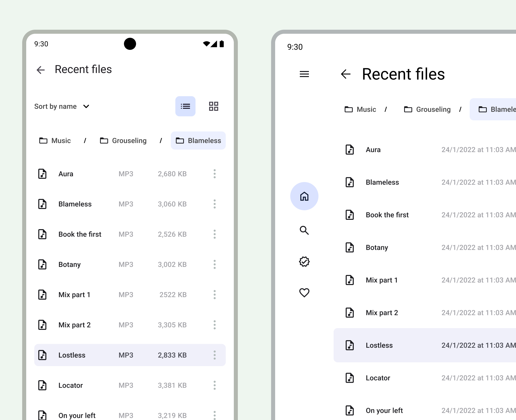Screen dimensions: 516x420
Task: Toggle hamburger menu open
Action: point(304,74)
